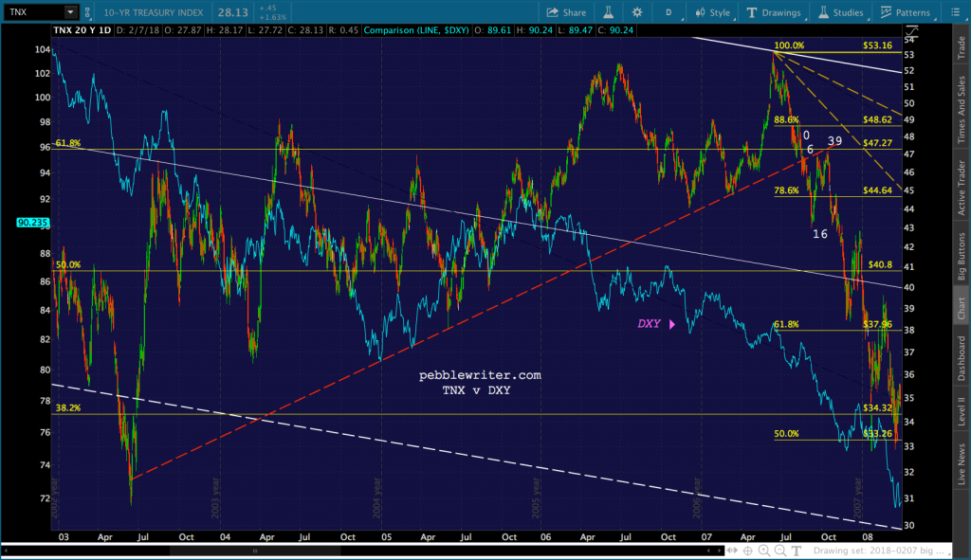Click the $40.8 price label
Viewport: 971px width, 560px height.
point(880,264)
